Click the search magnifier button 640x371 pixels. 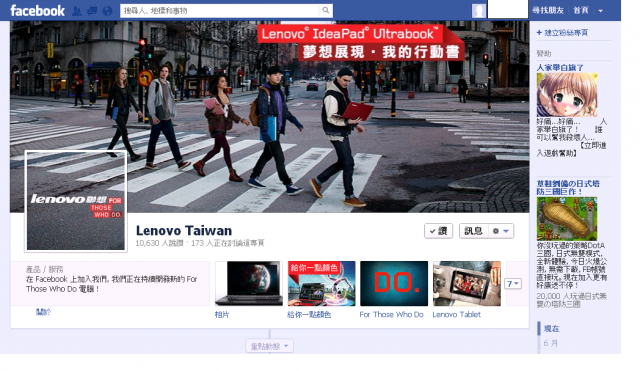(325, 11)
